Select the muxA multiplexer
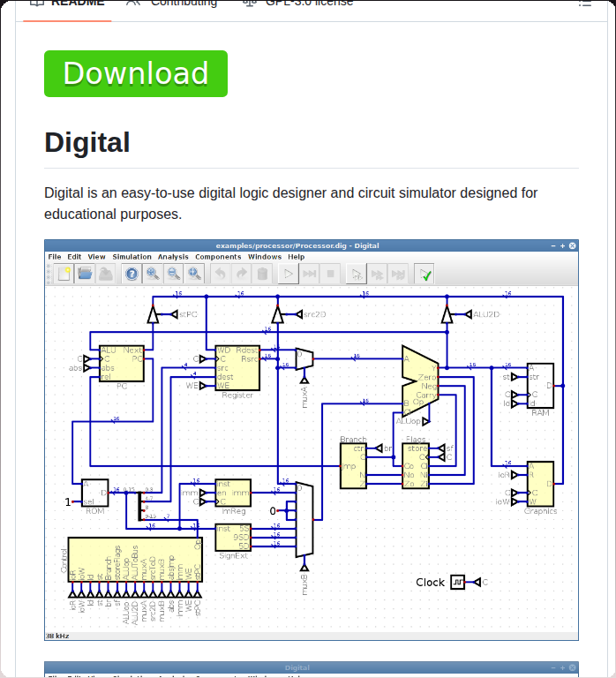 tap(304, 359)
